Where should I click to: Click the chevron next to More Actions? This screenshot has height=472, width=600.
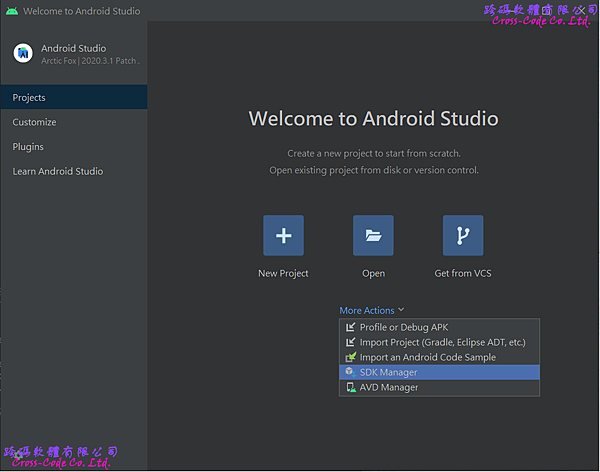click(402, 310)
